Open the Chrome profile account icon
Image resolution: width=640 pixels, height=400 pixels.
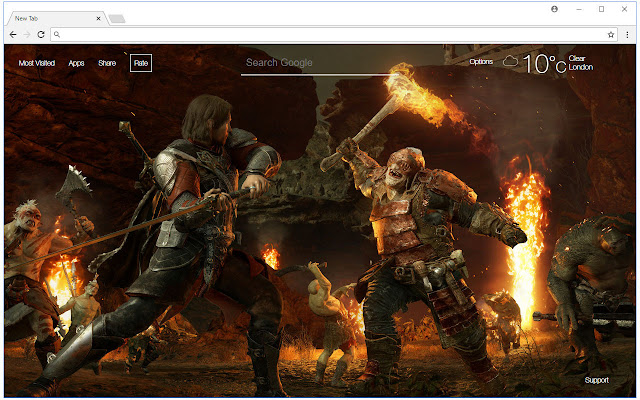[554, 9]
